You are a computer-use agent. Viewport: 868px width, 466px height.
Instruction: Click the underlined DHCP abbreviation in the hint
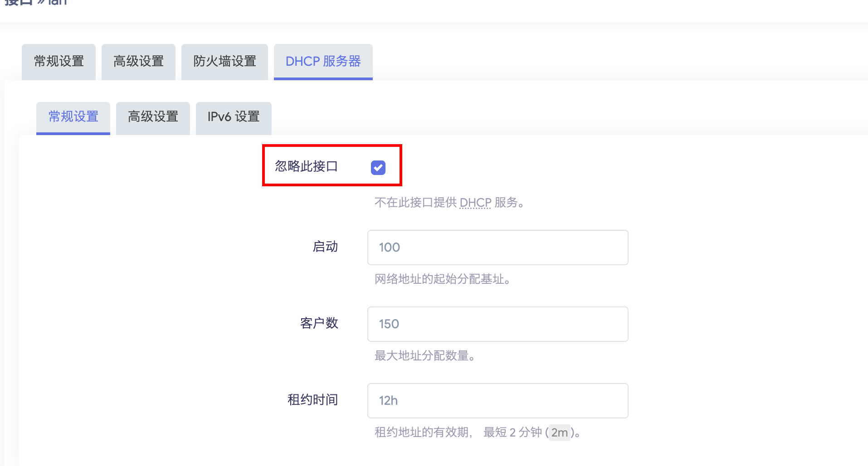[475, 203]
